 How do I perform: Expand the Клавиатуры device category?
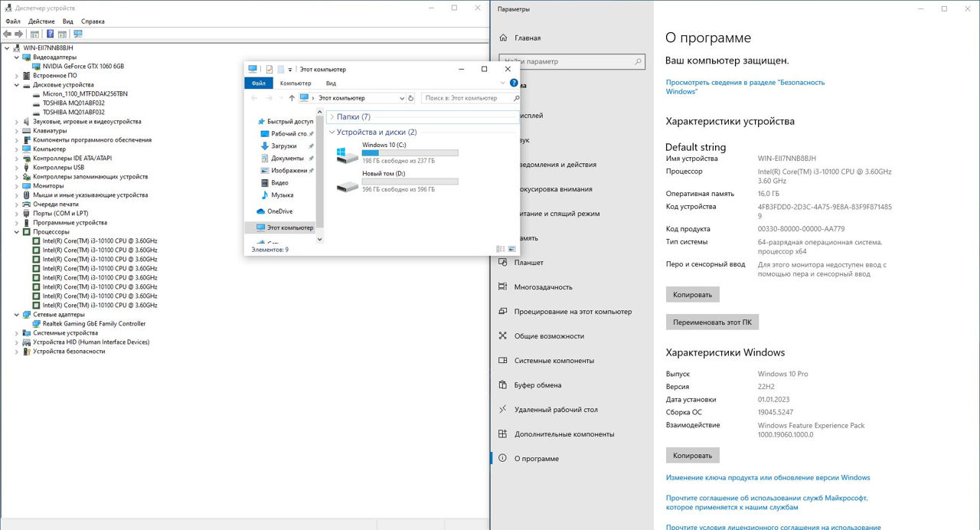coord(17,131)
